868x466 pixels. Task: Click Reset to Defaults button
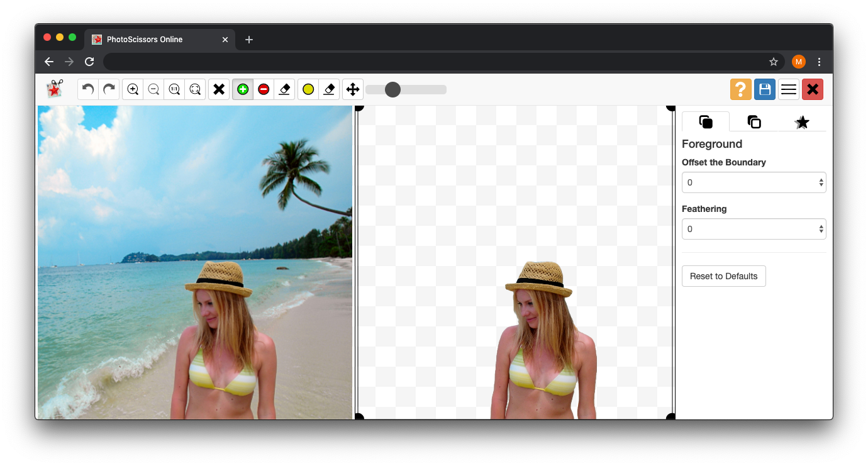(x=723, y=276)
